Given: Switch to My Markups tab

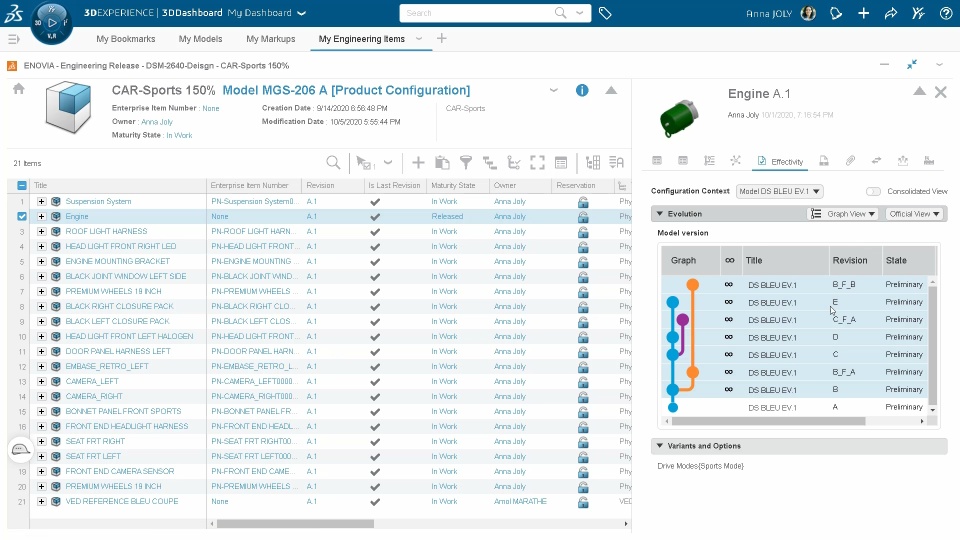Looking at the screenshot, I should [271, 39].
